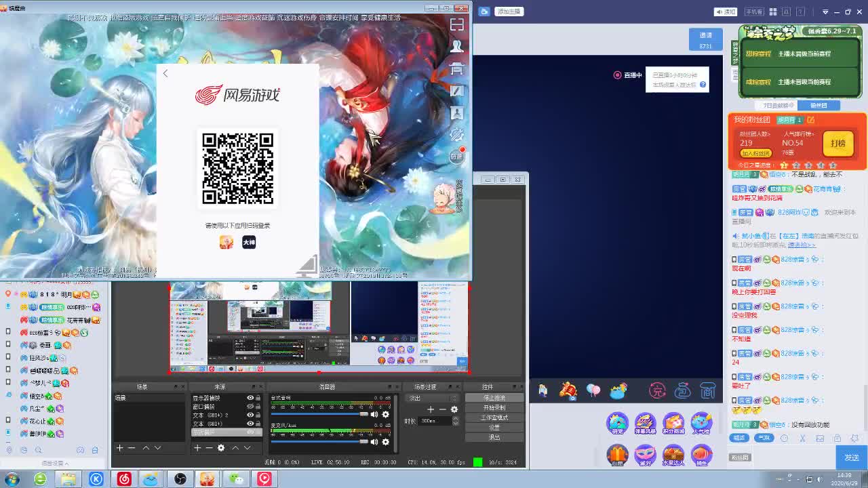Move selected source down in 来源 dock
The height and width of the screenshot is (488, 868).
248,448
